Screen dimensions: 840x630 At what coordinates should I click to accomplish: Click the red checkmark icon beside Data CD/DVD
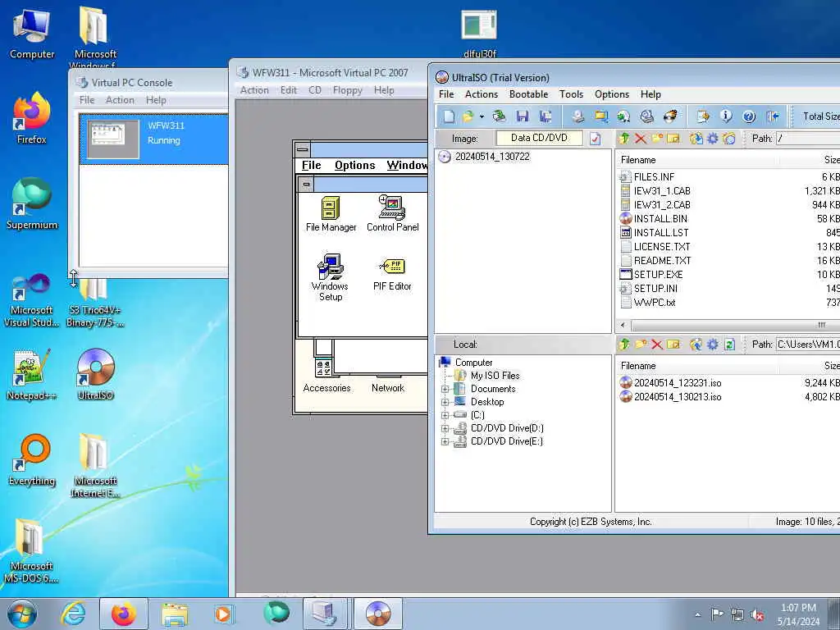coord(596,139)
